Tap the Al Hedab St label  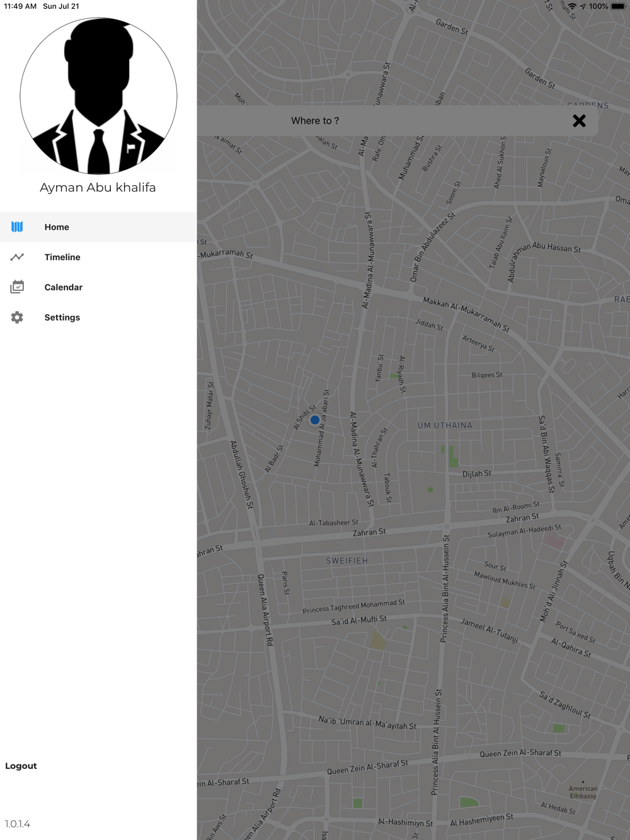[x=558, y=808]
